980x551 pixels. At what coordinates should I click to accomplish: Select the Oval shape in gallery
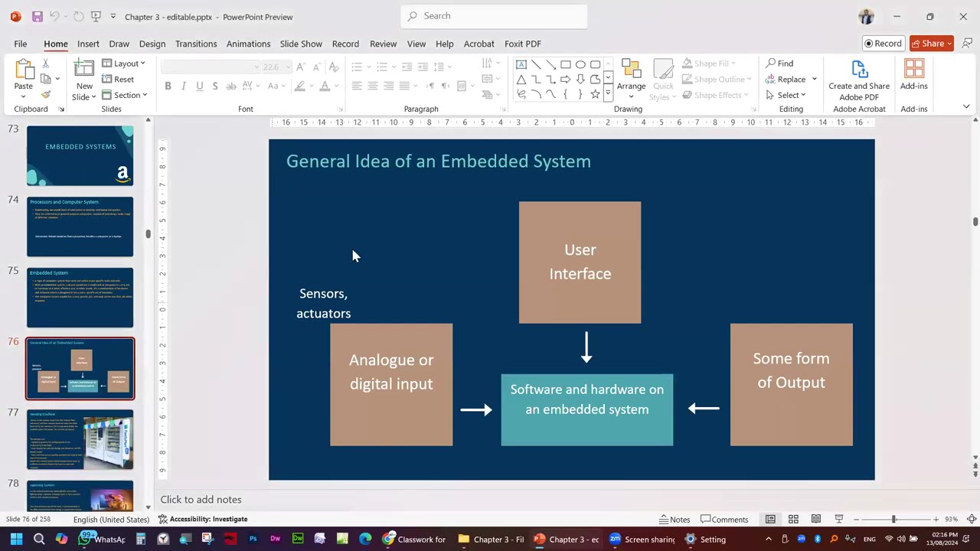point(580,64)
